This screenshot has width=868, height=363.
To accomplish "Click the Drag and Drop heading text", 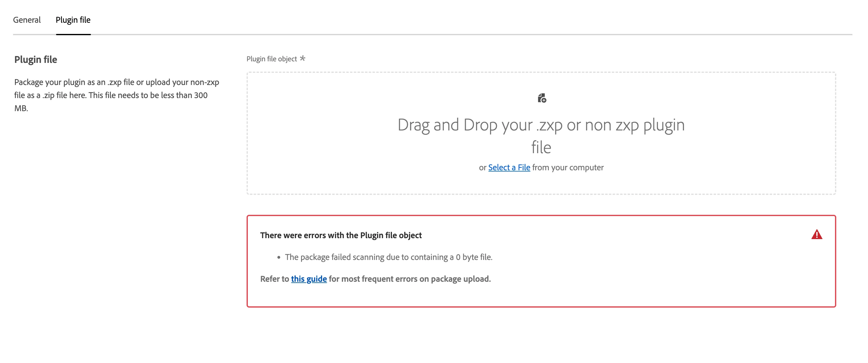I will pyautogui.click(x=541, y=125).
